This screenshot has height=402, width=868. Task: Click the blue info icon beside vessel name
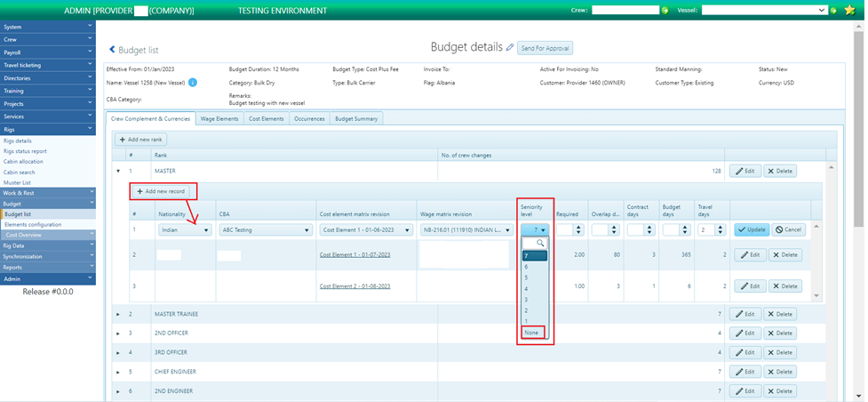tap(193, 83)
